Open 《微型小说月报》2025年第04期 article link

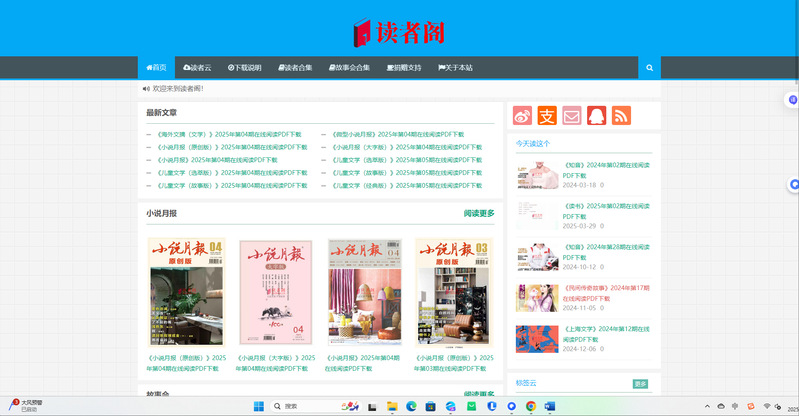(397, 135)
